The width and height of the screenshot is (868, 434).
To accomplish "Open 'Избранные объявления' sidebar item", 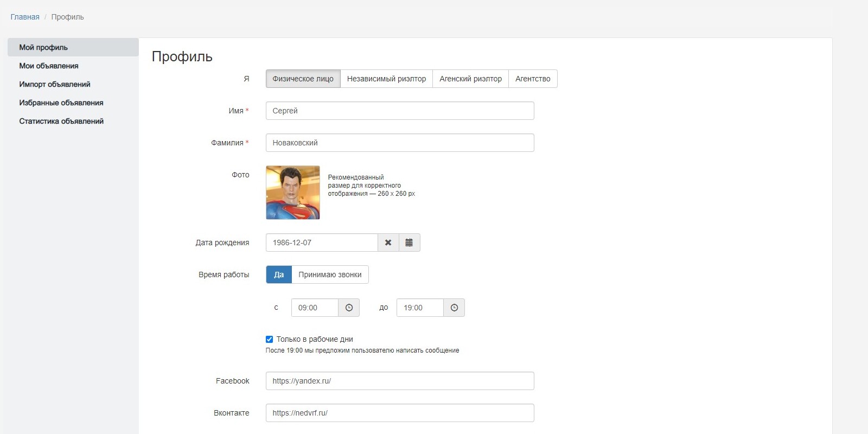I will click(x=61, y=103).
